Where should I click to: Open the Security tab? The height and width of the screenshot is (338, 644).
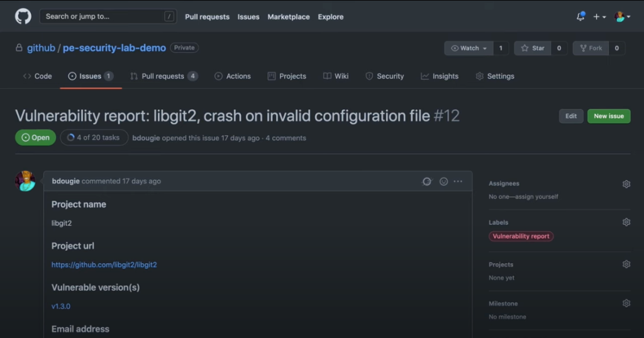(385, 76)
